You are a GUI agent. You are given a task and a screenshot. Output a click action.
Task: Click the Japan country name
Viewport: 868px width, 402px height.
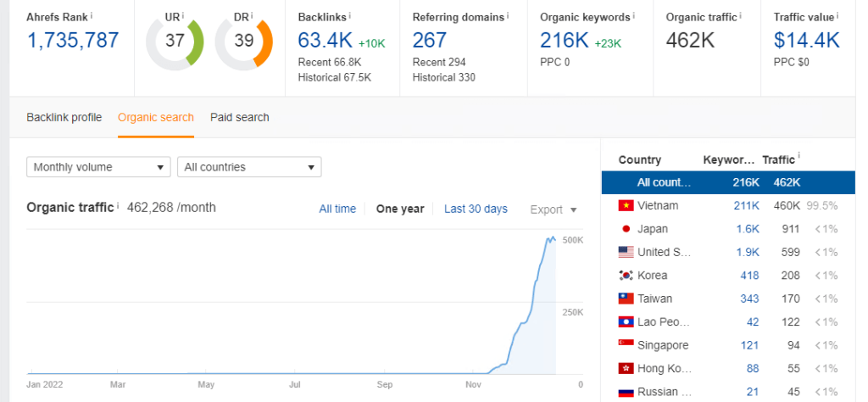click(x=653, y=229)
